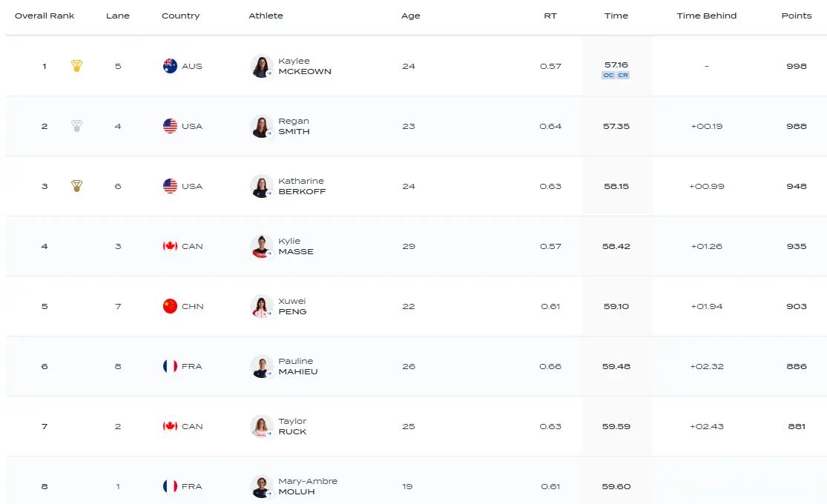Click the gold medal icon for rank 1
This screenshot has width=827, height=504.
[x=76, y=66]
